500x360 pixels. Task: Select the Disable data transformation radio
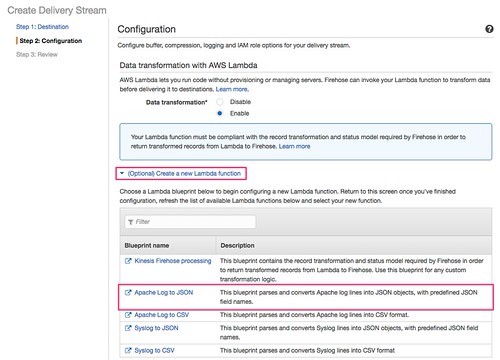(x=220, y=102)
